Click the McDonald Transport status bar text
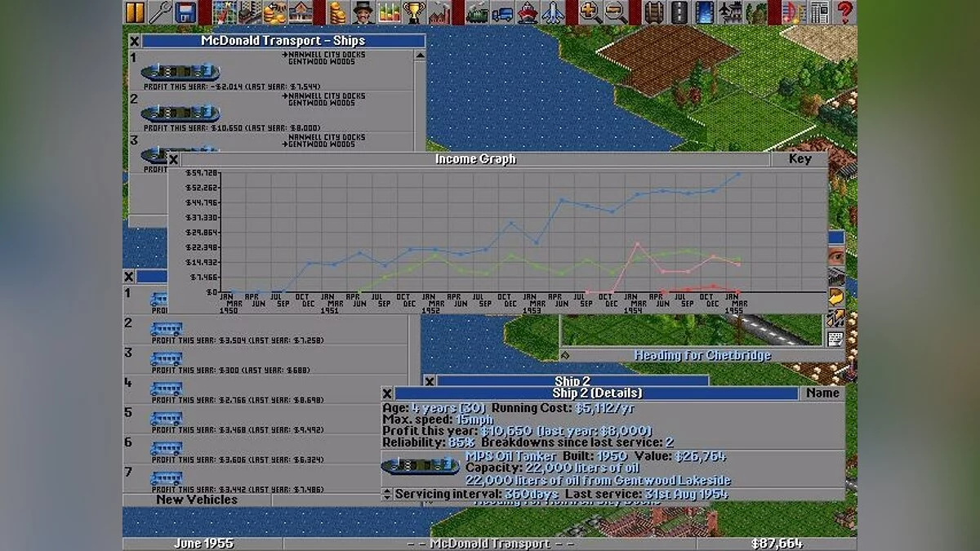Viewport: 980px width, 551px height. point(490,544)
